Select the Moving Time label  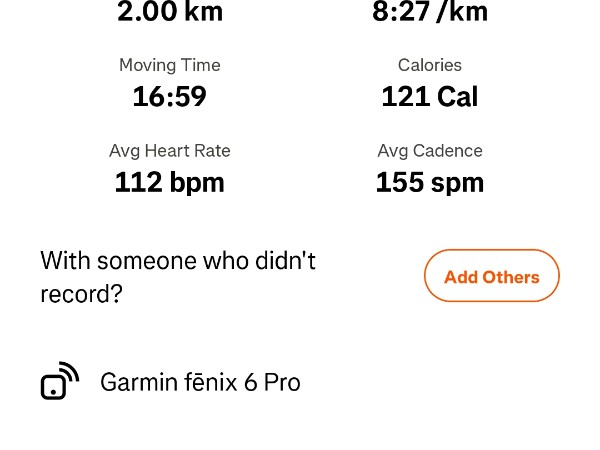170,65
